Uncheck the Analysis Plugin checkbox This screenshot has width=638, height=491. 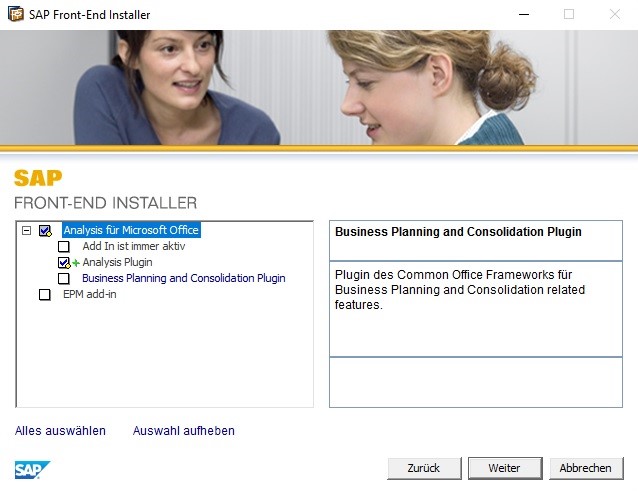pyautogui.click(x=63, y=263)
